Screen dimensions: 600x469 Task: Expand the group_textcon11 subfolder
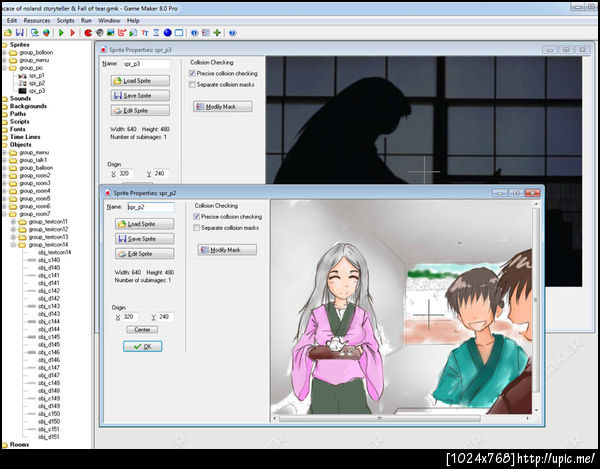[x=13, y=222]
